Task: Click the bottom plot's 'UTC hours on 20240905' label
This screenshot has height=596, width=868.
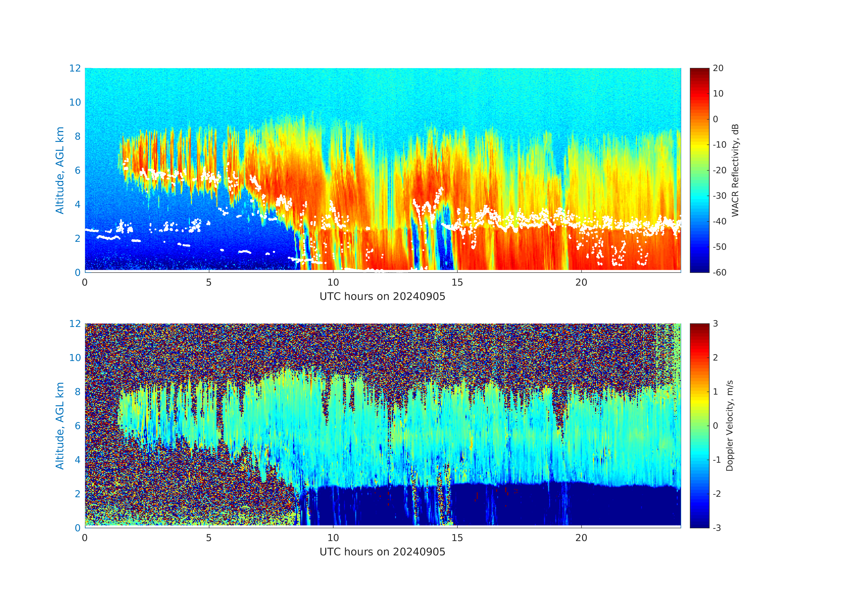Action: tap(382, 552)
